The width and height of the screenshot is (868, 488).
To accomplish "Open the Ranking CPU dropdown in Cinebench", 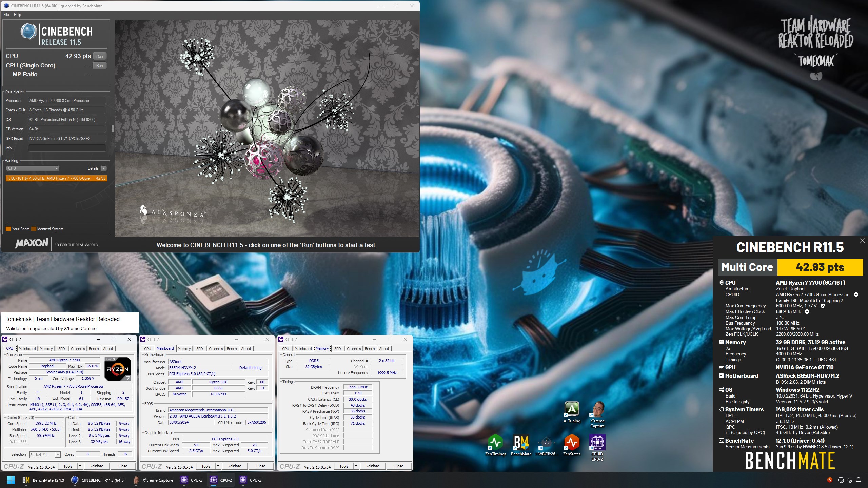I will click(x=33, y=168).
